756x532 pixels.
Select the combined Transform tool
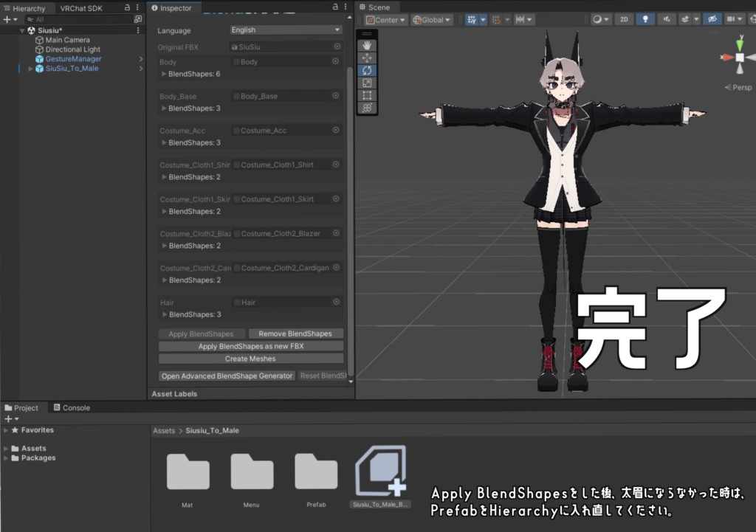tap(367, 108)
